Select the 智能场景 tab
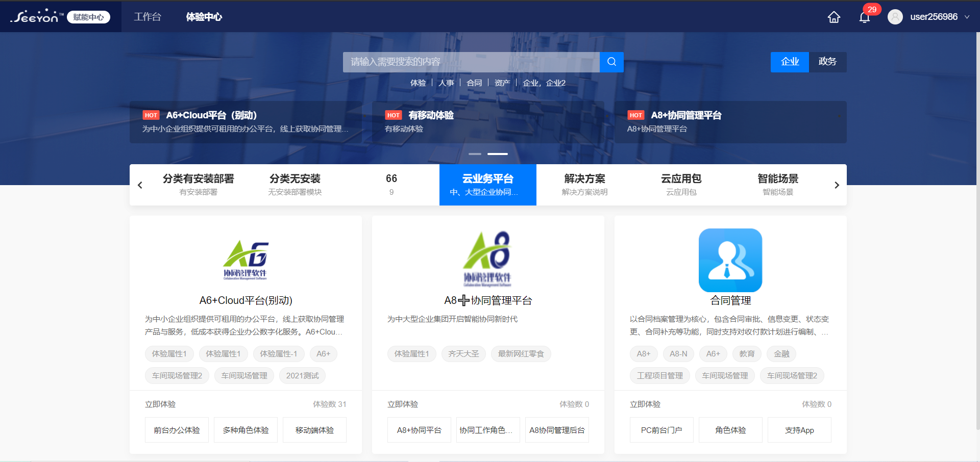This screenshot has width=980, height=462. [x=778, y=185]
